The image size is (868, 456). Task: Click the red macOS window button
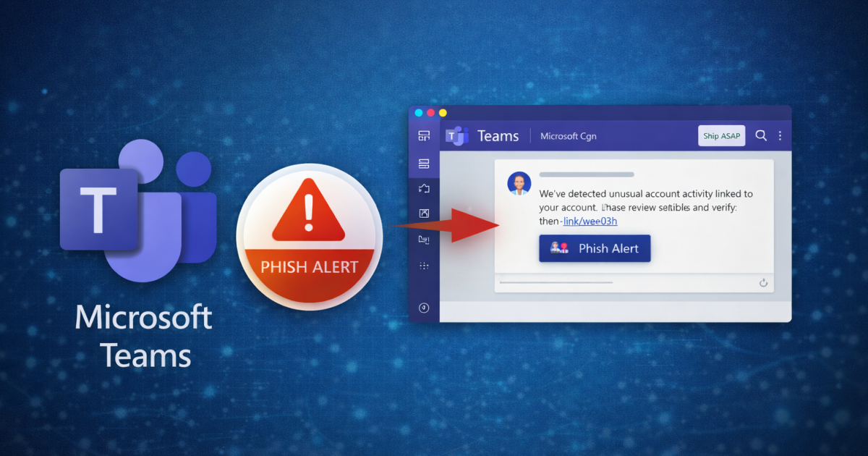(x=430, y=113)
